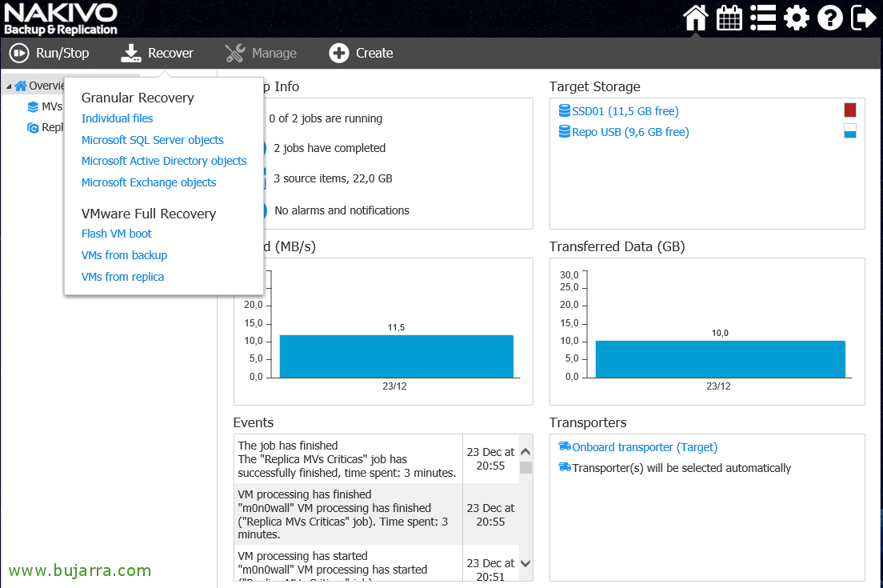Screen dimensions: 883x588
Task: Click the automatic transporter truck icon
Action: point(564,467)
